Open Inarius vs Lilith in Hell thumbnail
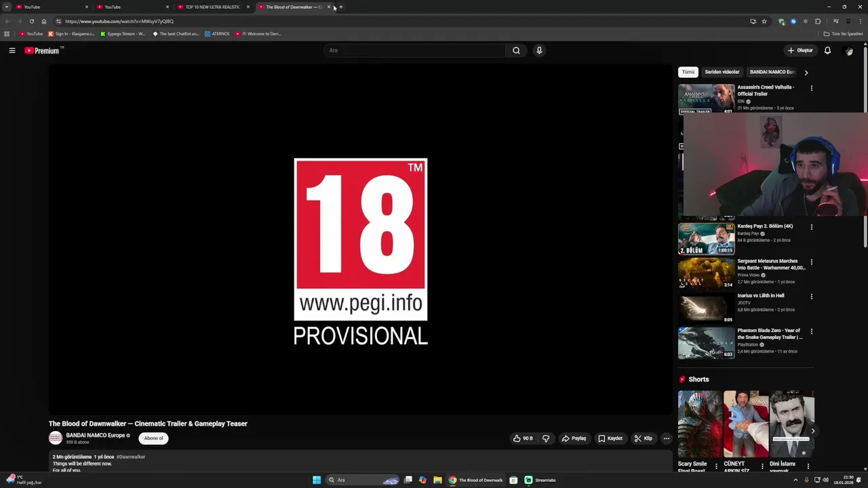Viewport: 868px width, 488px height. tap(706, 308)
